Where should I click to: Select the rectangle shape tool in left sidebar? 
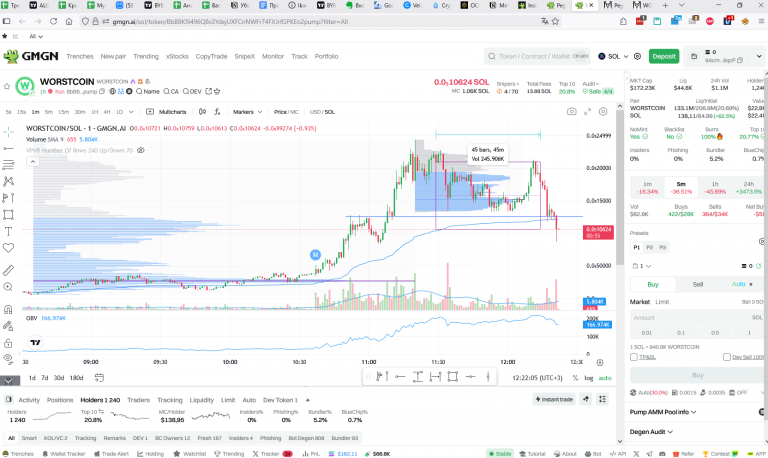tap(8, 215)
